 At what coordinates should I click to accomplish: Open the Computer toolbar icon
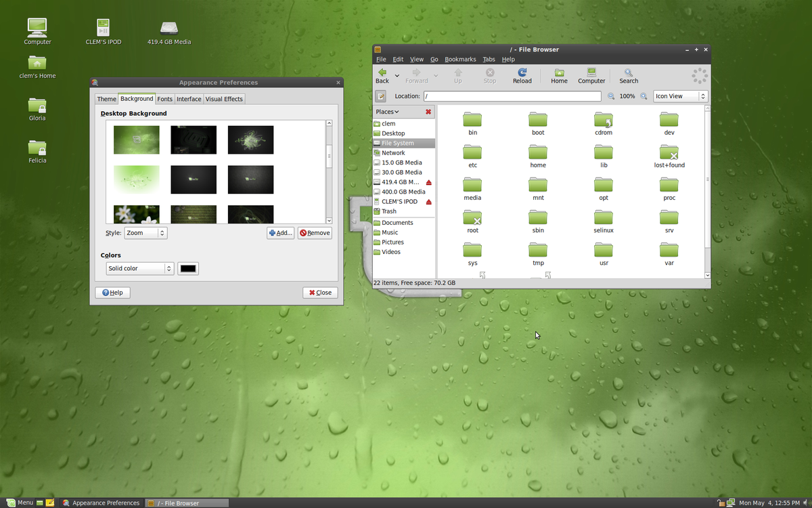591,75
